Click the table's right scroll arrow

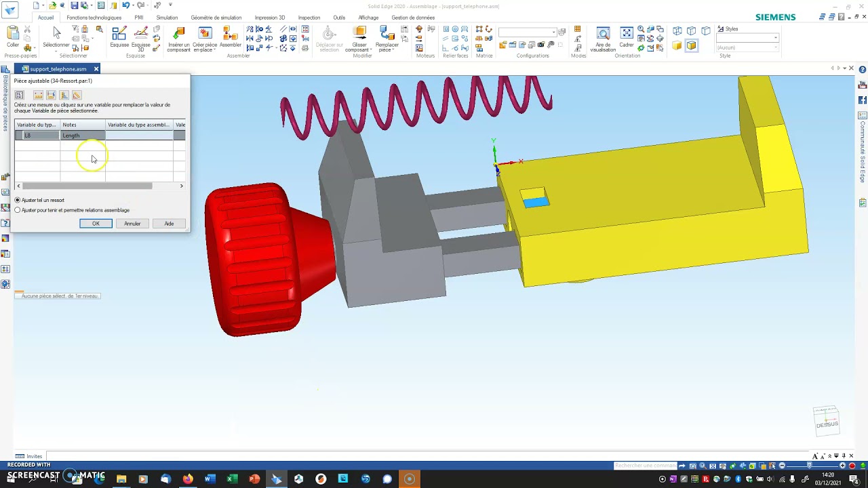point(181,186)
